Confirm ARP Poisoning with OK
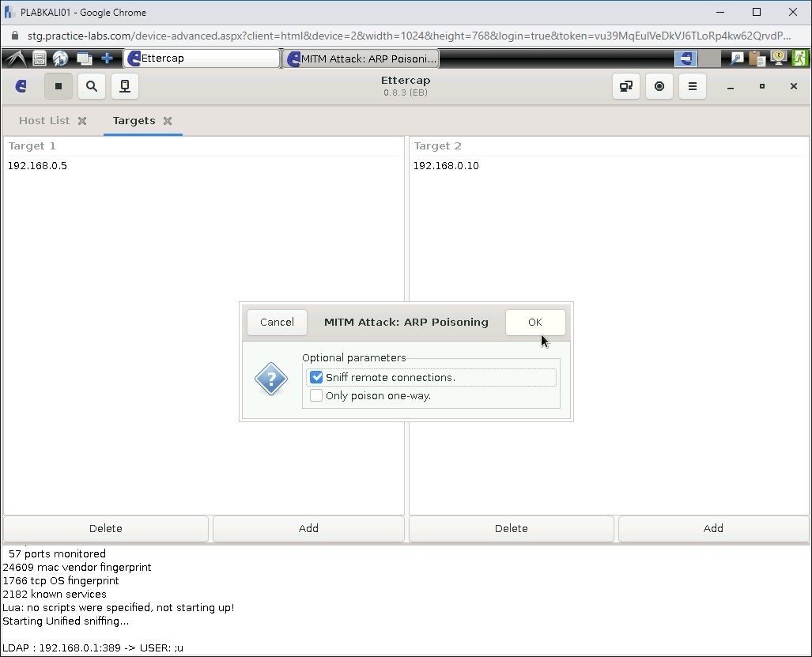Viewport: 812px width, 657px height. coord(535,322)
